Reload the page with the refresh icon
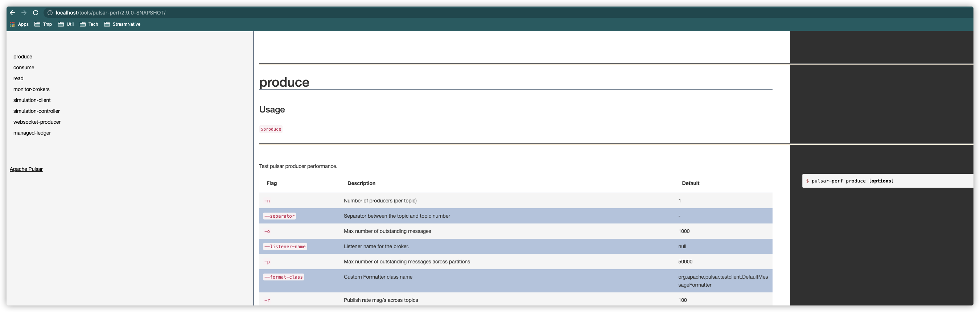The image size is (980, 312). click(x=36, y=13)
